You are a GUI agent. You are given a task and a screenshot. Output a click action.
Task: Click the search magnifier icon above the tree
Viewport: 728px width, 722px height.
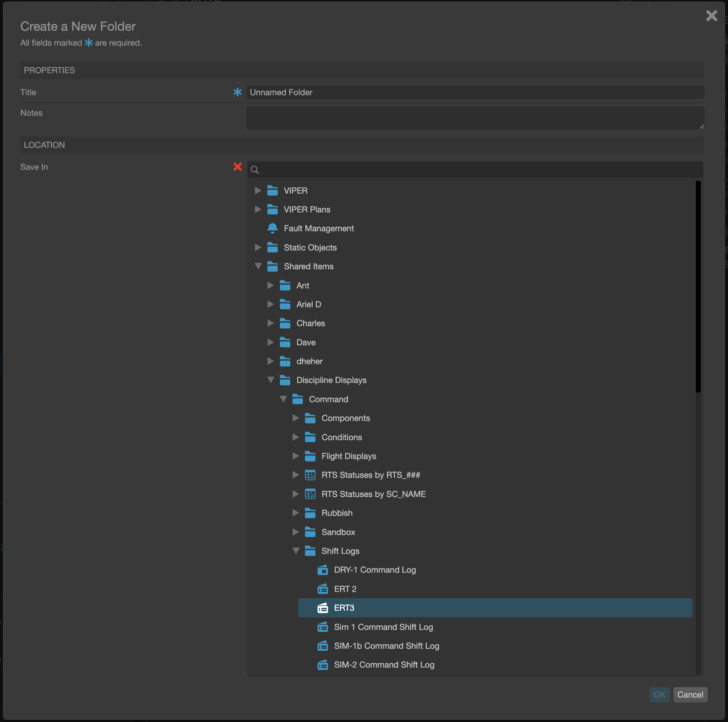(255, 170)
